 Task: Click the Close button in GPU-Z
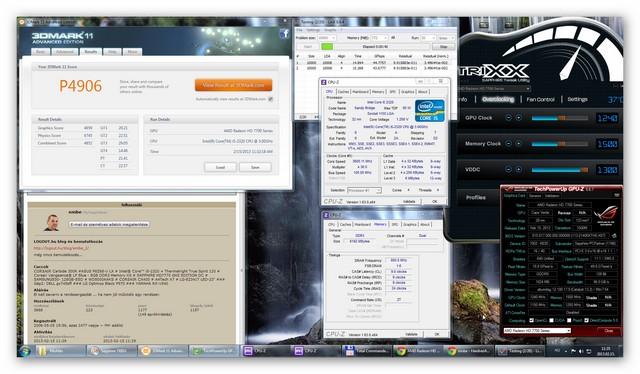(608, 331)
